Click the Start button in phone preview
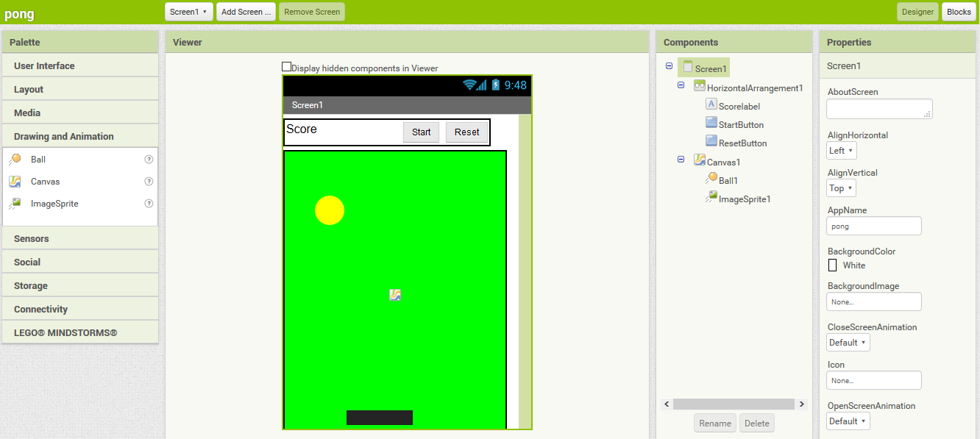This screenshot has width=980, height=439. [x=422, y=132]
